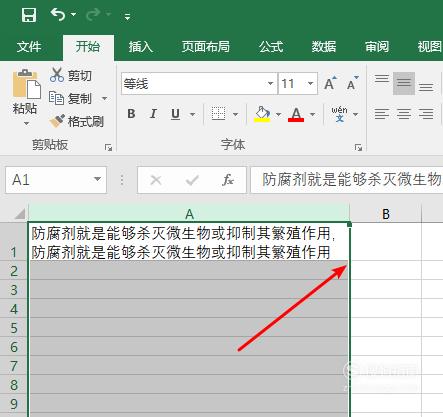443x417 pixels.
Task: Click formula bar text 防腐剂就是能够杀灭微生物
Action: pos(351,180)
